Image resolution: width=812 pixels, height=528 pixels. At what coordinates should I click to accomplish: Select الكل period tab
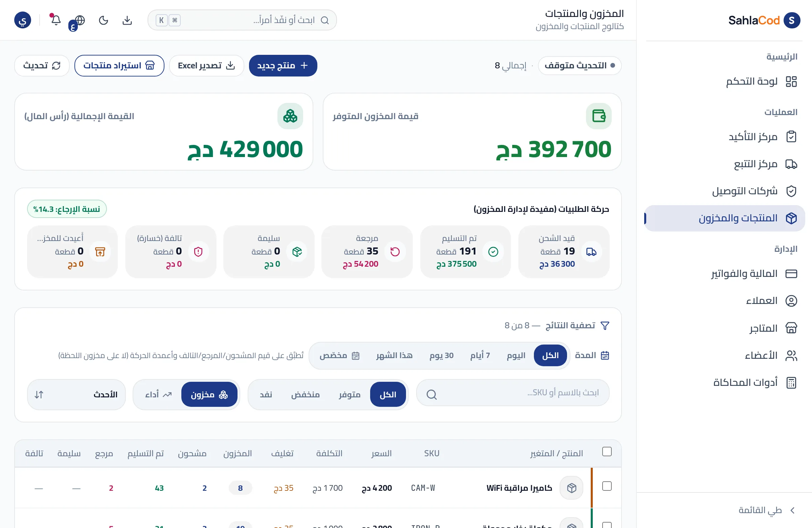(550, 355)
